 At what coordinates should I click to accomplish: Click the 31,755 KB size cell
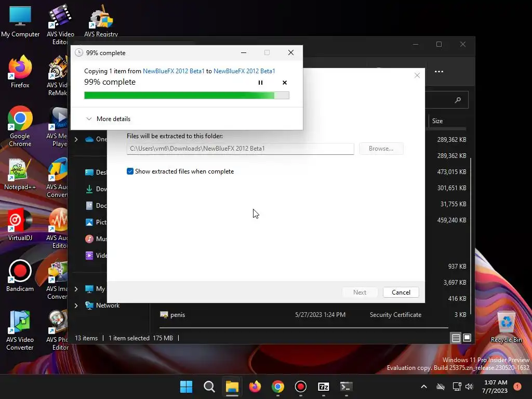pos(453,204)
